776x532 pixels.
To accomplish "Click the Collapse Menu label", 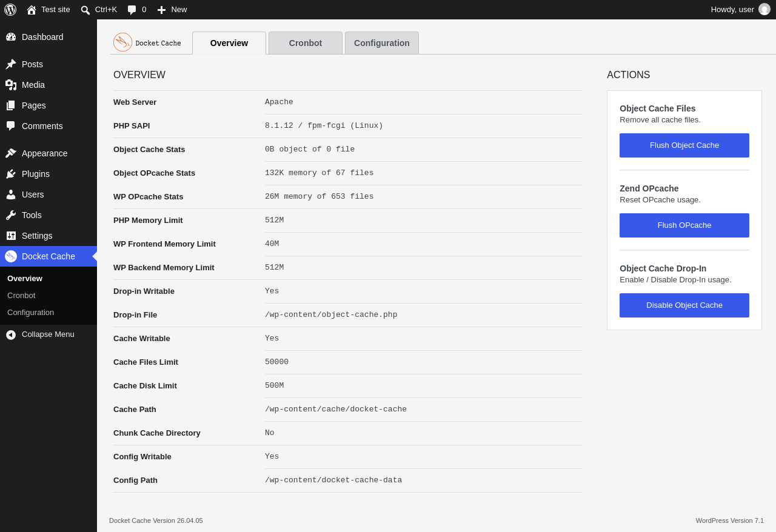I will point(48,334).
